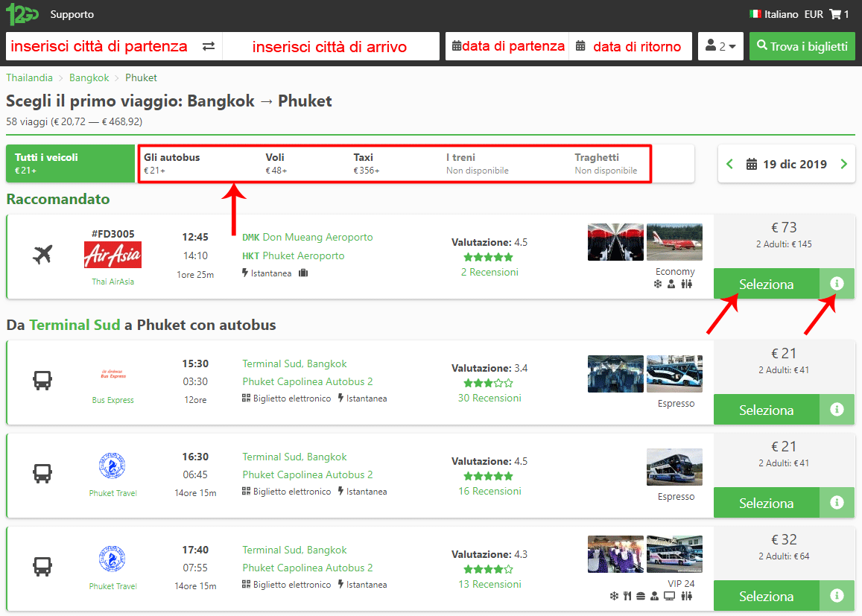Open the 13 Recensioni link
This screenshot has width=862, height=616.
click(489, 584)
